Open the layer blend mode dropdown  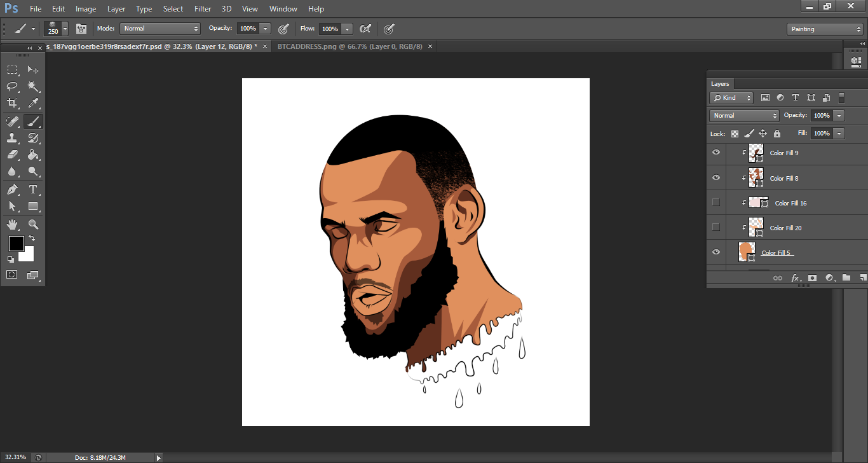(x=744, y=116)
